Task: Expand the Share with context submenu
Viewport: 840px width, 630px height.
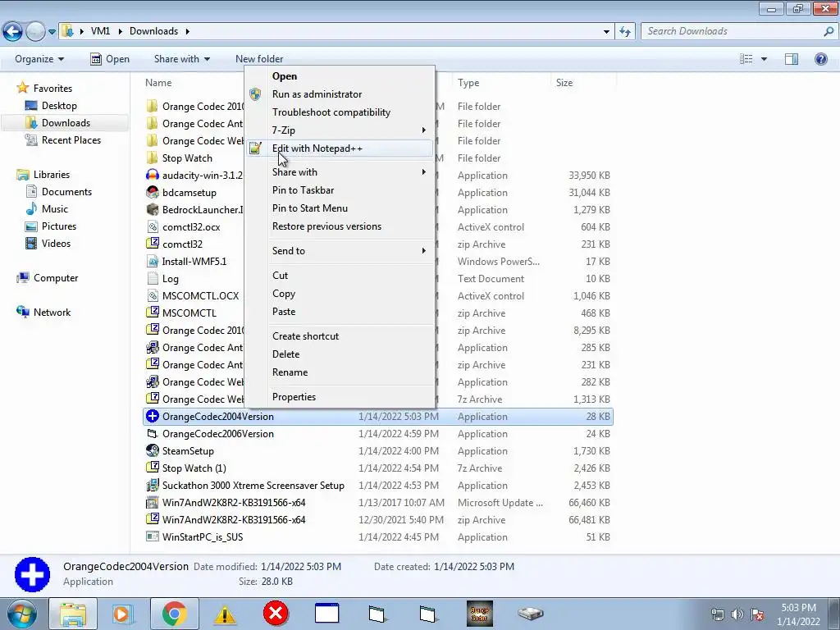Action: tap(340, 172)
